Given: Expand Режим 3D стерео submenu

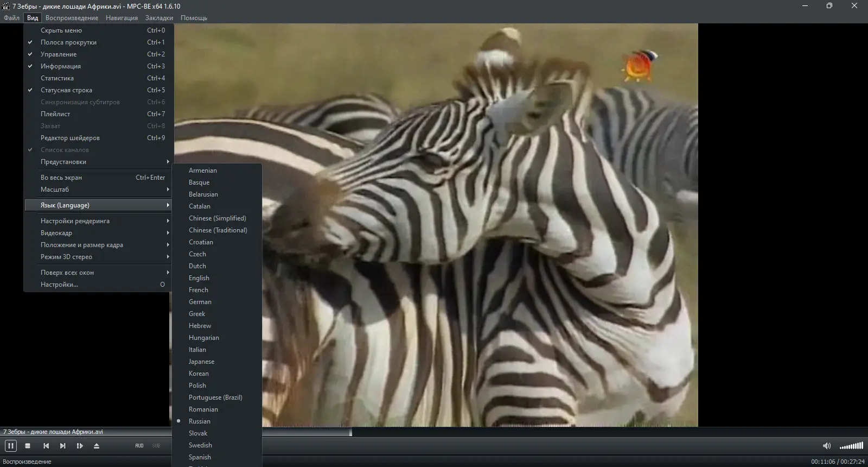Looking at the screenshot, I should [x=99, y=257].
